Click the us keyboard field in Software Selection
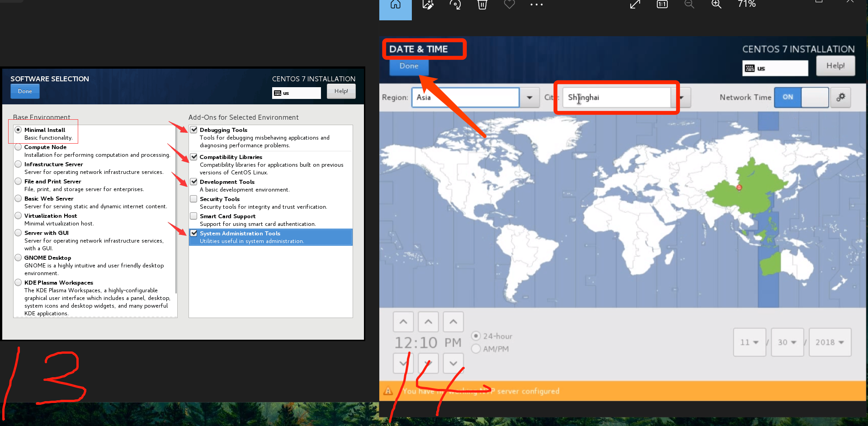The width and height of the screenshot is (868, 426). [x=297, y=93]
